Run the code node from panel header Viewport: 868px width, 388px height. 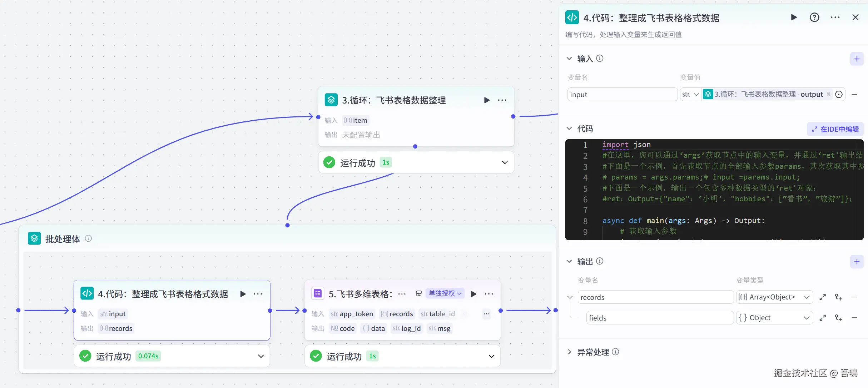click(x=794, y=17)
